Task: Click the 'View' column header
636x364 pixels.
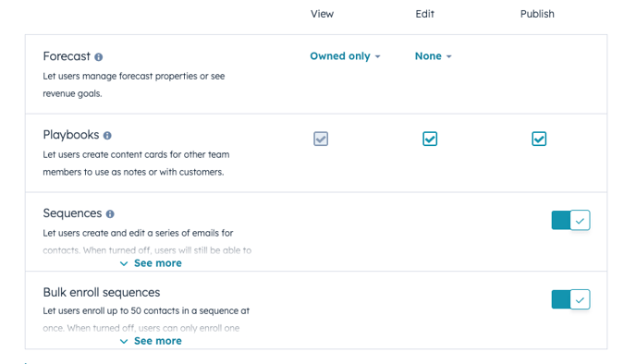Action: [322, 14]
